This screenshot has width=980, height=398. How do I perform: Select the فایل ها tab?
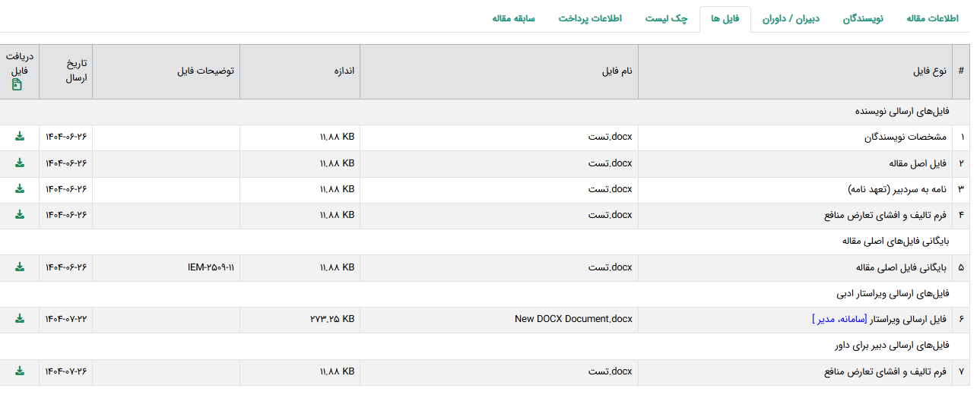click(x=725, y=19)
